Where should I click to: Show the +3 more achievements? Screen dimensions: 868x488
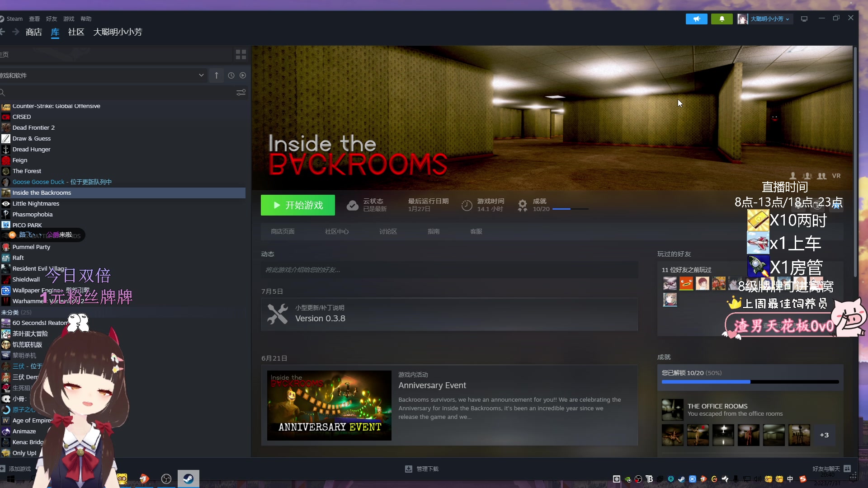pyautogui.click(x=824, y=435)
